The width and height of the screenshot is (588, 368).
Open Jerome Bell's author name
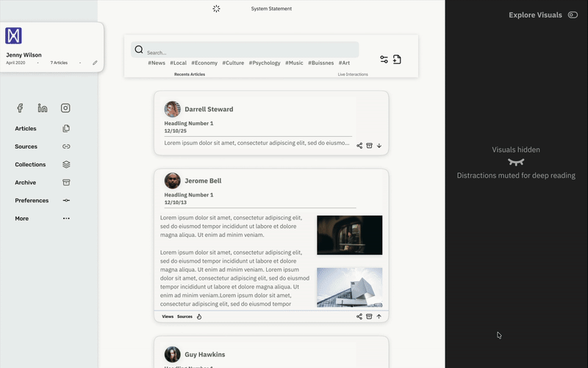coord(203,180)
